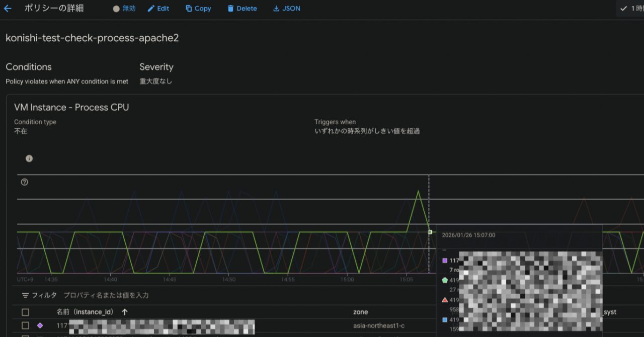Click the Conditions section heading
Image resolution: width=644 pixels, height=337 pixels.
click(x=29, y=67)
